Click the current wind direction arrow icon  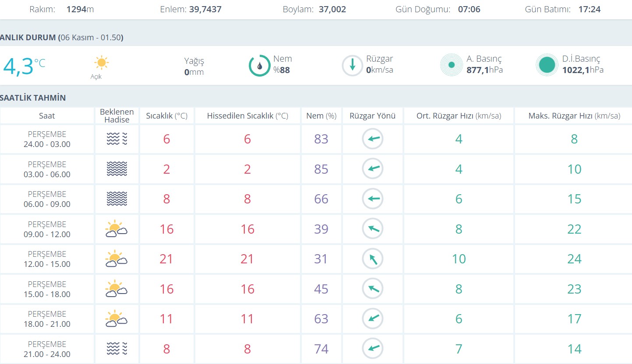pos(352,66)
